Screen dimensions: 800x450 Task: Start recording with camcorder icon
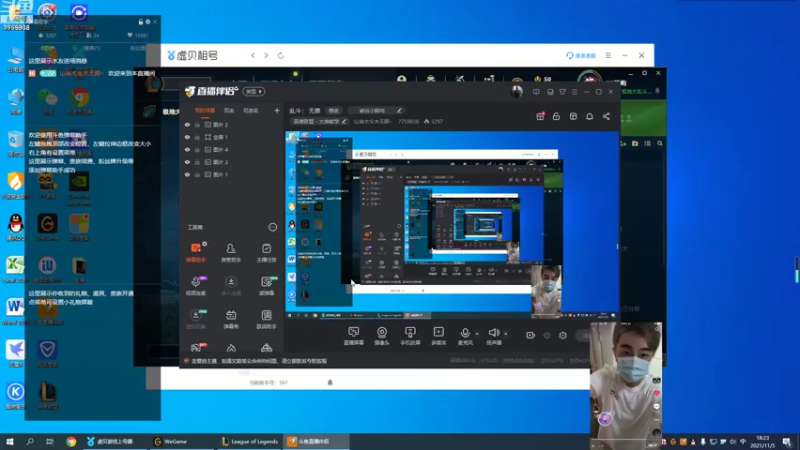point(531,335)
